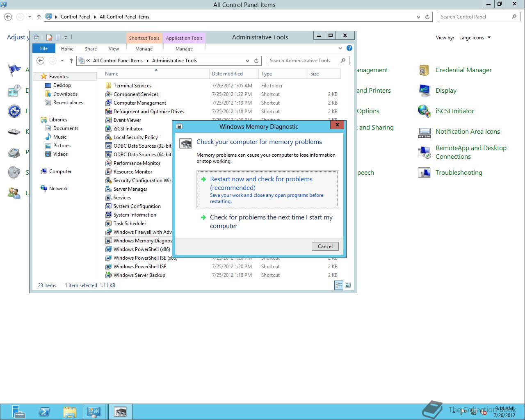Expand the Control Panel address bar history dropdown
The height and width of the screenshot is (420, 525).
[418, 17]
